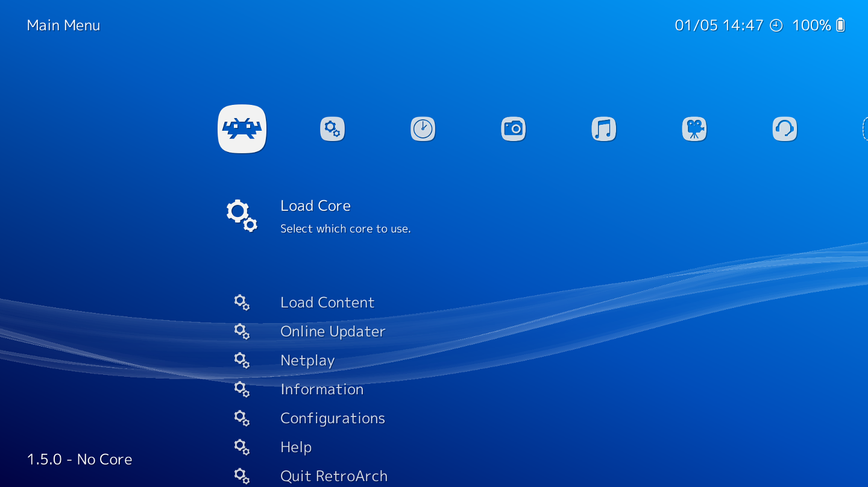Select the Load Core menu entry
This screenshot has height=487, width=868.
tap(315, 206)
